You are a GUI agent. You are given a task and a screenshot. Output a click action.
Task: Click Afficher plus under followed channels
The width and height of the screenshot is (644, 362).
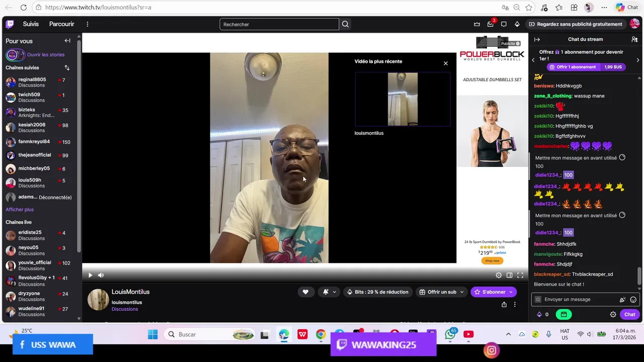tap(20, 210)
